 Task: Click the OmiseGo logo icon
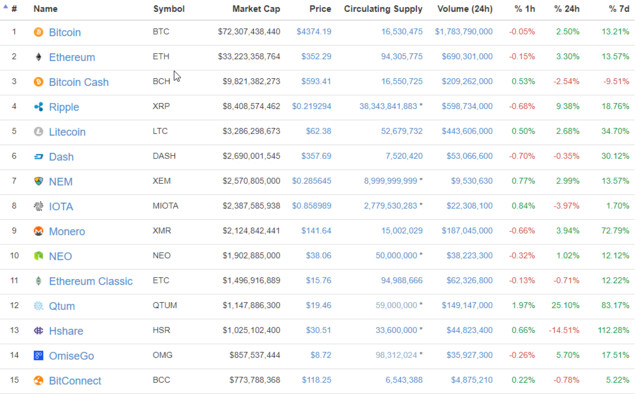38,356
